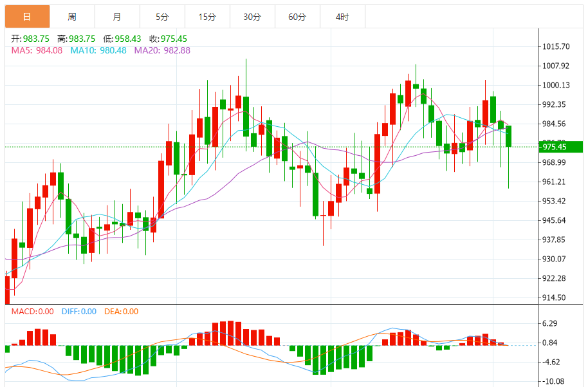Switch to the 周 weekly tab
This screenshot has width=588, height=387.
tap(73, 17)
